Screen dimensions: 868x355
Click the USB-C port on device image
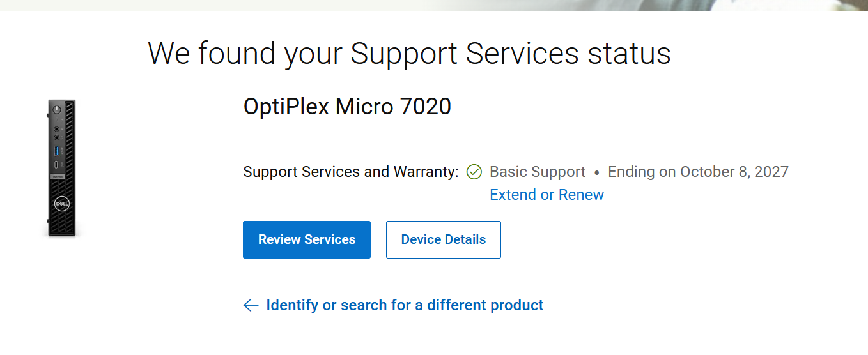click(57, 164)
